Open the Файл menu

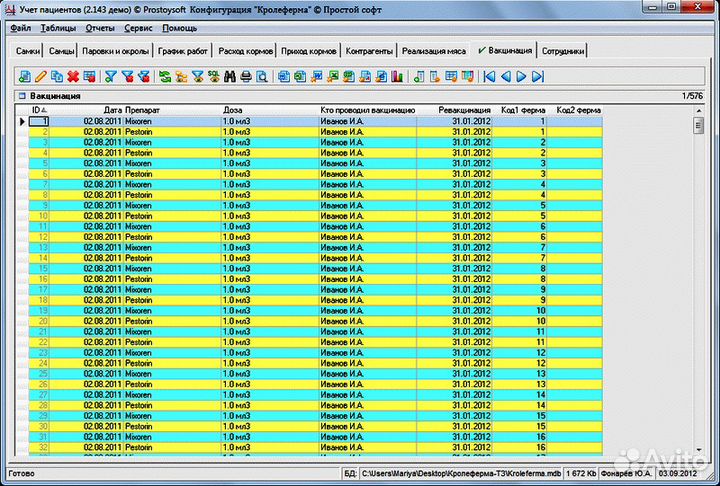(x=20, y=28)
